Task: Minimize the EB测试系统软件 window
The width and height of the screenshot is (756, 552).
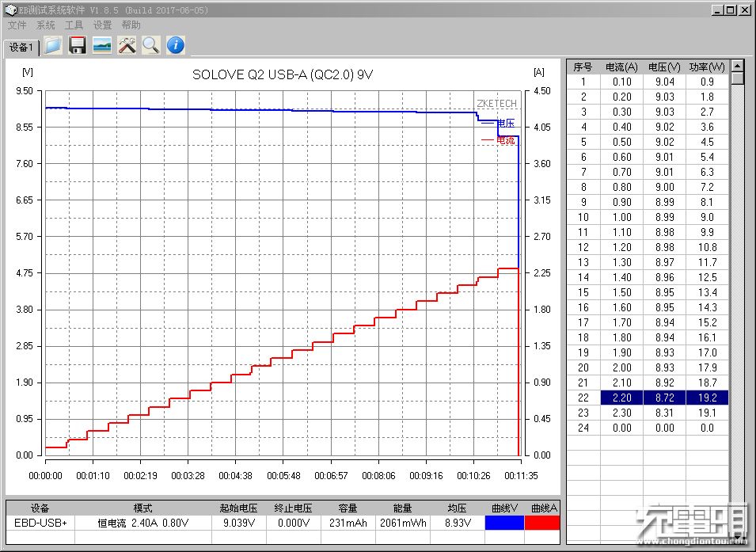Action: pyautogui.click(x=718, y=10)
